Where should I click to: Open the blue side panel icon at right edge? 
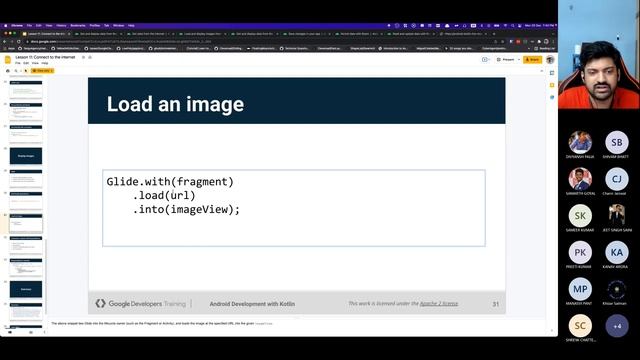point(552,97)
